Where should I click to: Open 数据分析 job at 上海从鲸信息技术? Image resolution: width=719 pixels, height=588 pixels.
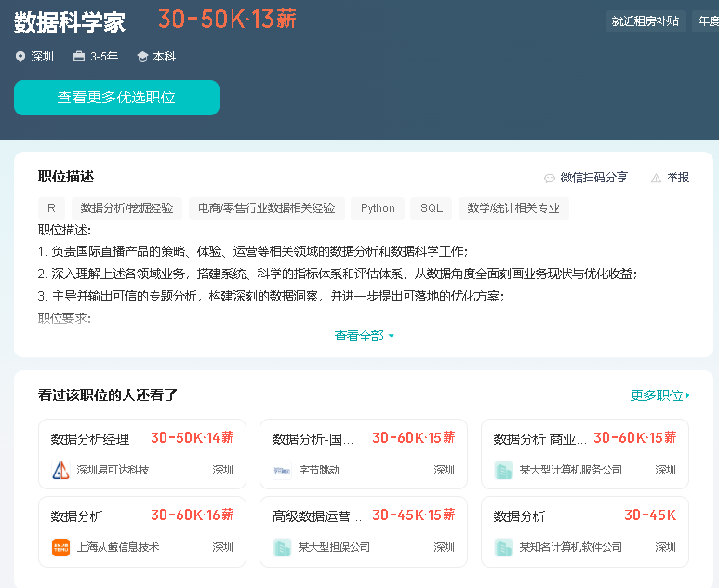[x=76, y=516]
